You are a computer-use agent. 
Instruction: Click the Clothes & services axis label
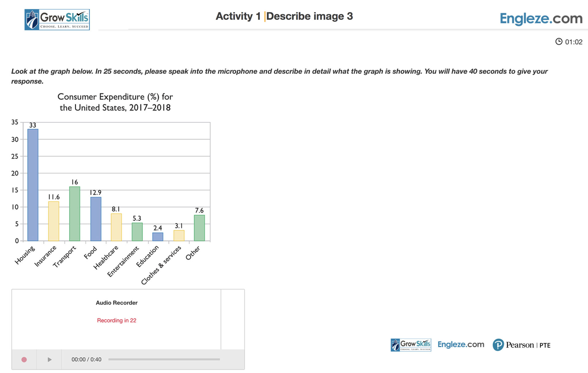click(161, 265)
